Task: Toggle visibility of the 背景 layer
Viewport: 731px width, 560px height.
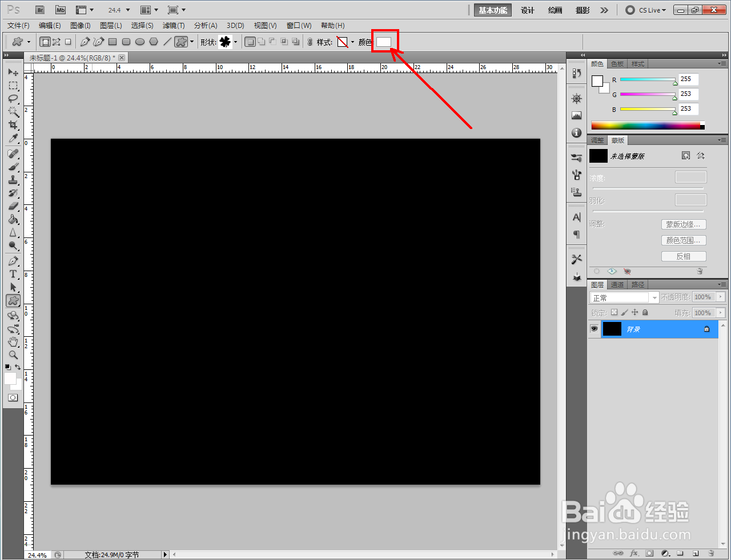Action: pyautogui.click(x=595, y=329)
